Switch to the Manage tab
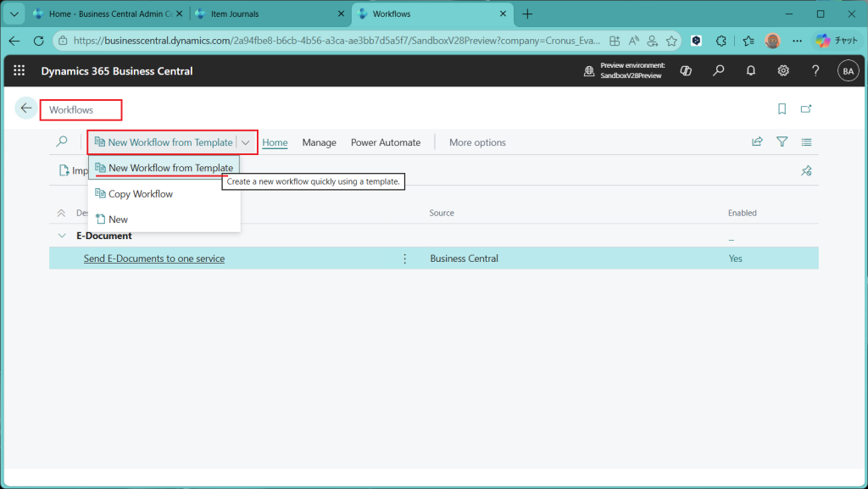Screen dimensions: 868x489 coord(319,142)
